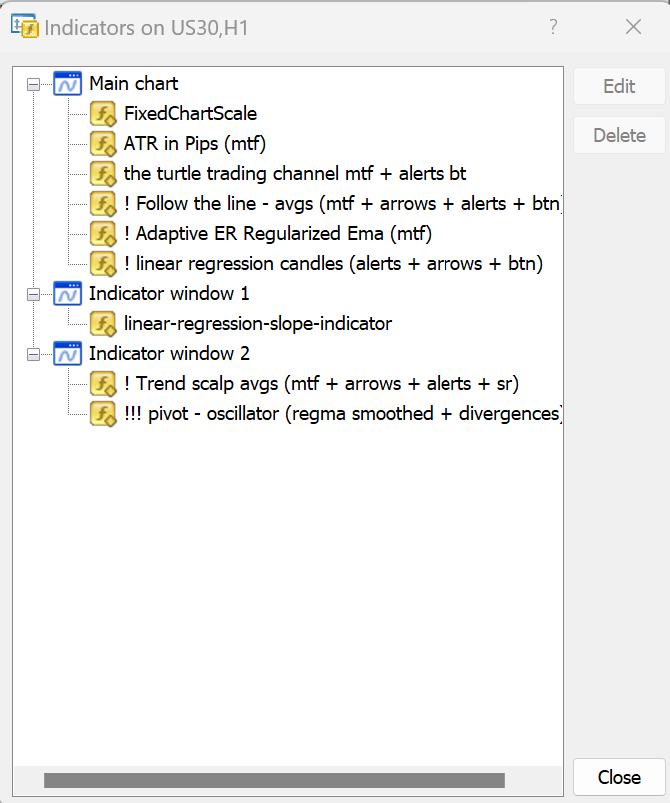670x803 pixels.
Task: Click the linear regression candles indicator icon
Action: (103, 264)
